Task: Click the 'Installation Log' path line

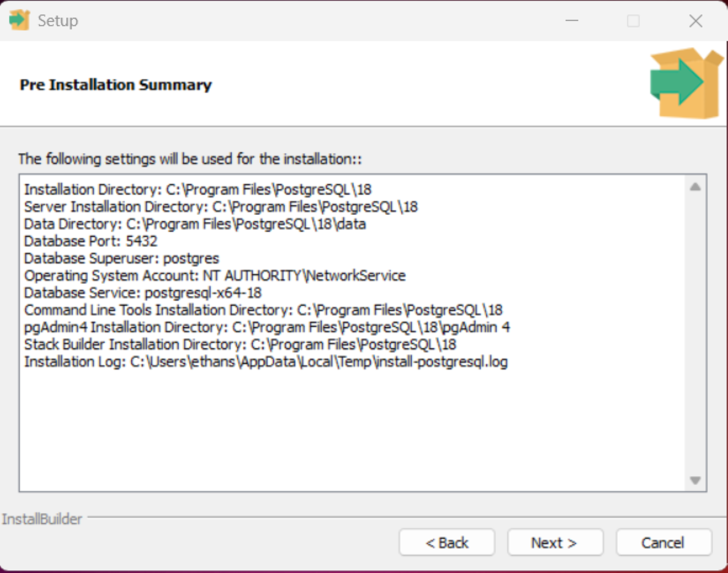Action: (266, 362)
